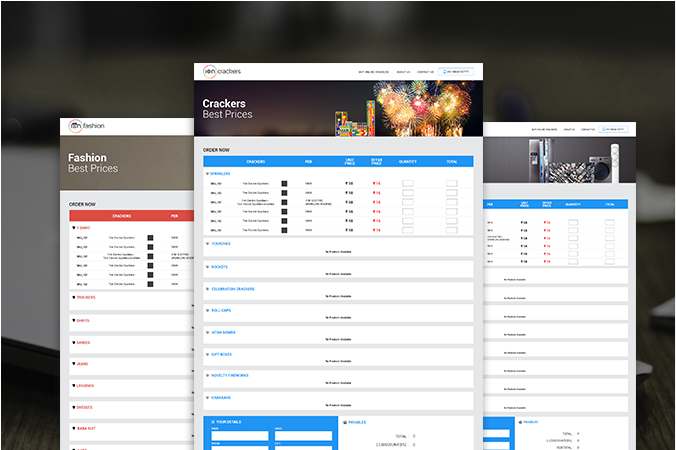Click the Email field under Your Details
Image resolution: width=676 pixels, height=450 pixels.
(304, 436)
